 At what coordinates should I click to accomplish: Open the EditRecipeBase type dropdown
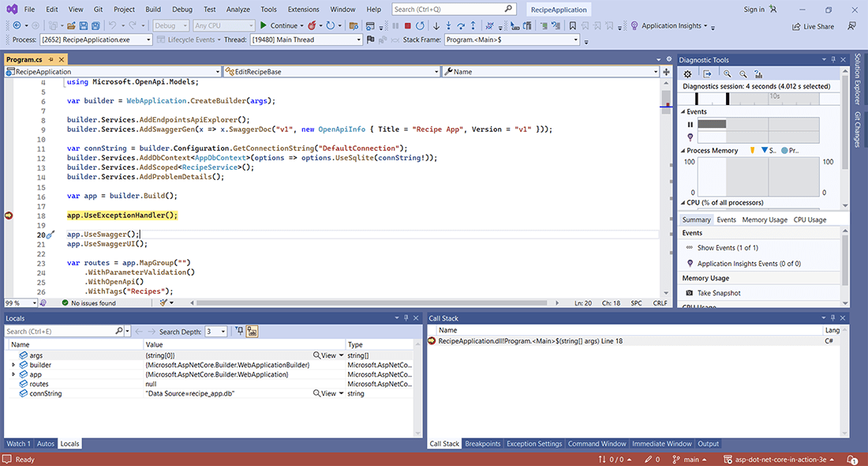332,71
